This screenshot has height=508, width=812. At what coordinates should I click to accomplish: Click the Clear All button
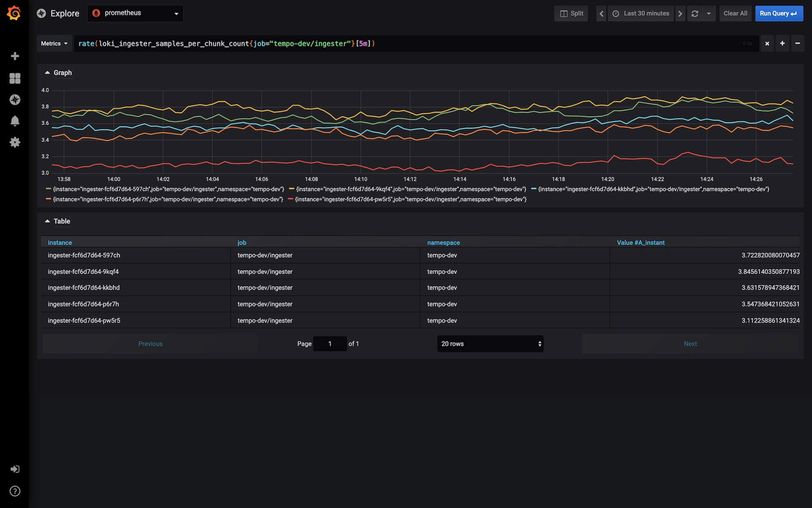point(735,14)
